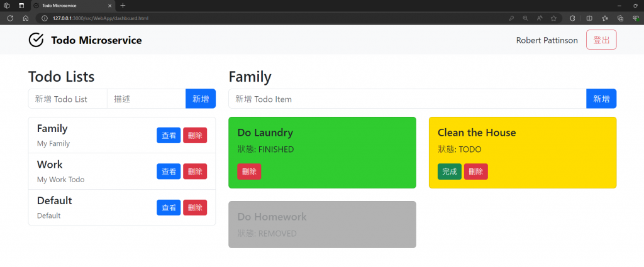Activate the read aloud icon
Image resolution: width=644 pixels, height=267 pixels.
pos(539,18)
